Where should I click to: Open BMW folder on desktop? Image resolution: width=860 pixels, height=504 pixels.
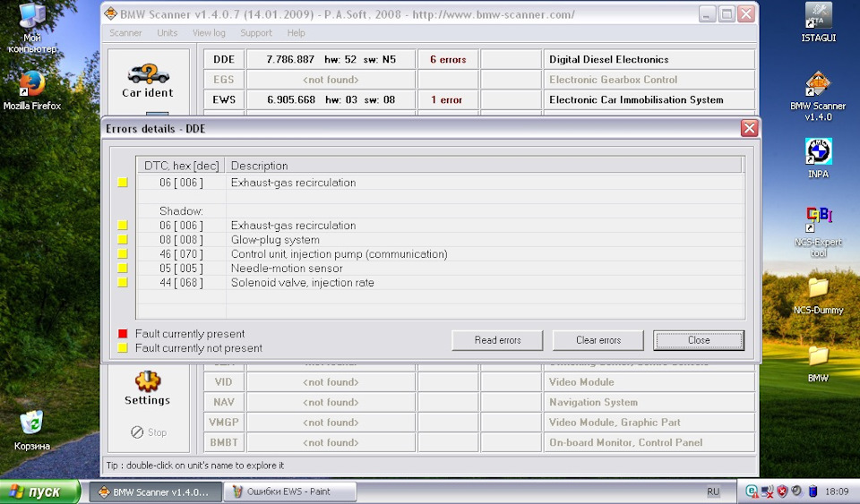click(x=818, y=356)
